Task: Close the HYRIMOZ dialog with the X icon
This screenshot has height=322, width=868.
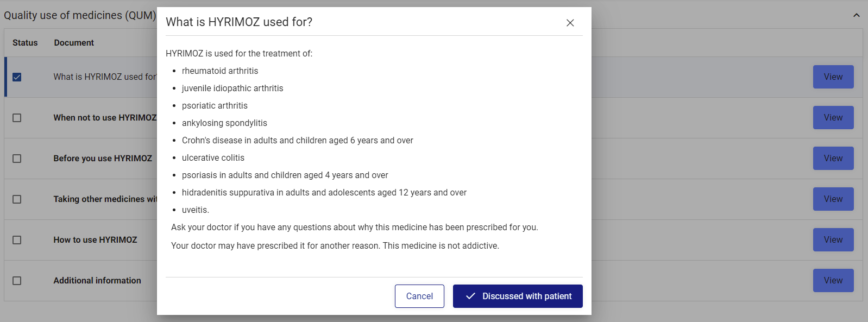Action: point(570,23)
